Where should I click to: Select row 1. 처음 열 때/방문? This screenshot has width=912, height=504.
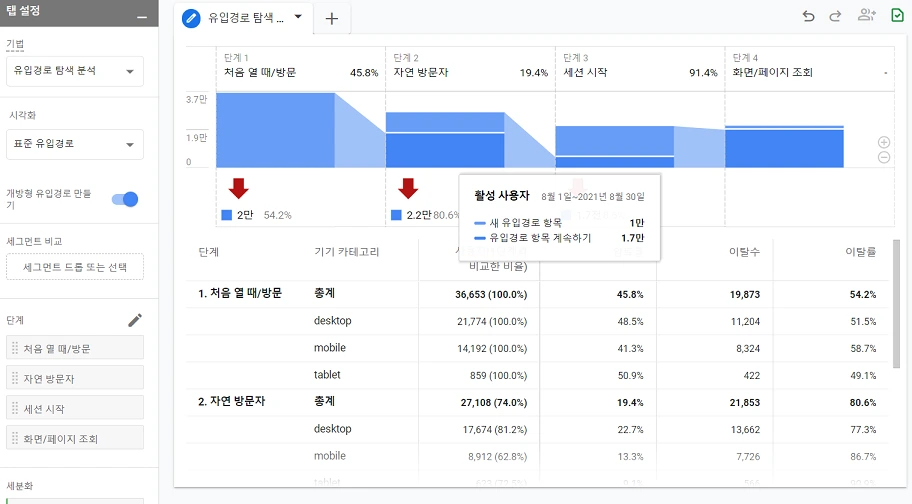coord(240,294)
